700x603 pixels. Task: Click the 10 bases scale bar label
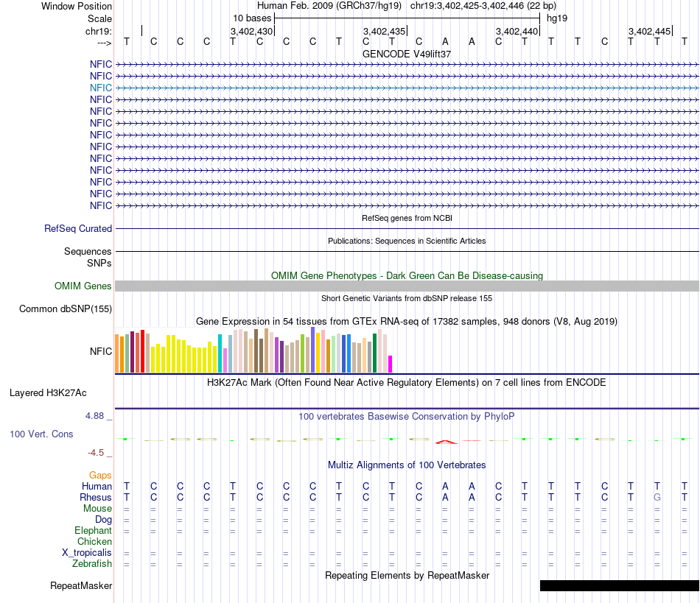[x=252, y=18]
